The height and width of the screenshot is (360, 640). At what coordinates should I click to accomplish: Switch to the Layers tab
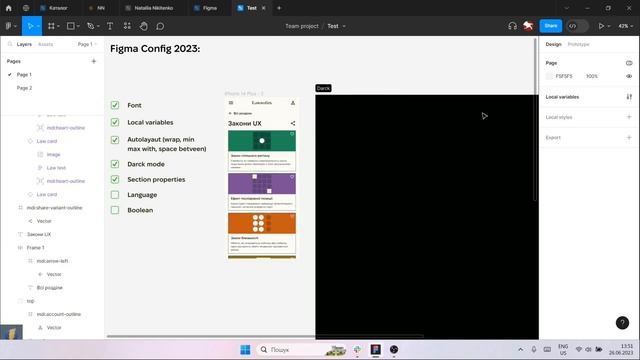[x=24, y=44]
